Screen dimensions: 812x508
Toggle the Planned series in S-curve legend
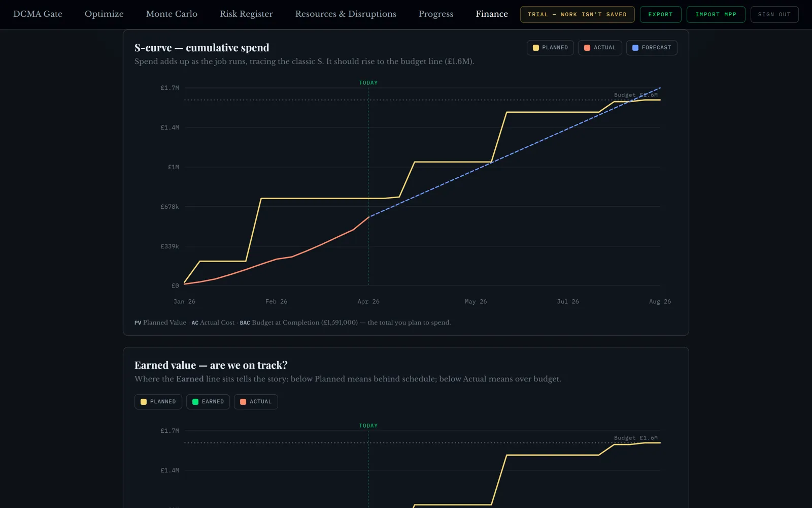[x=550, y=48]
